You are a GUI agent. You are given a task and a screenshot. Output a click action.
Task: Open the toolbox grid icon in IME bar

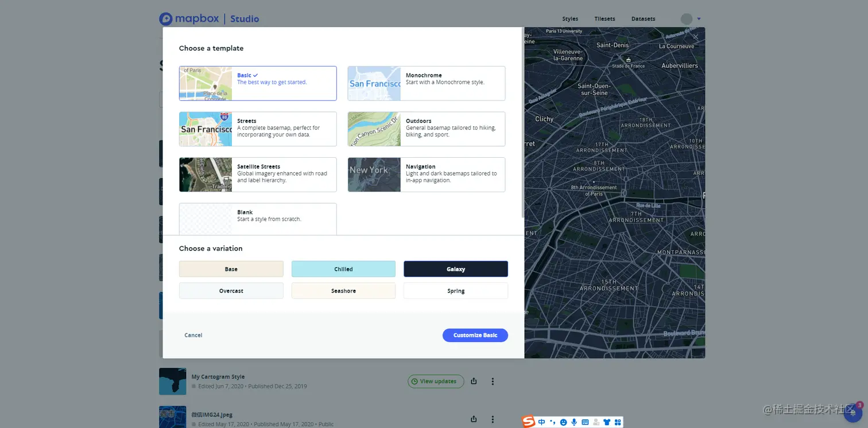tap(618, 422)
